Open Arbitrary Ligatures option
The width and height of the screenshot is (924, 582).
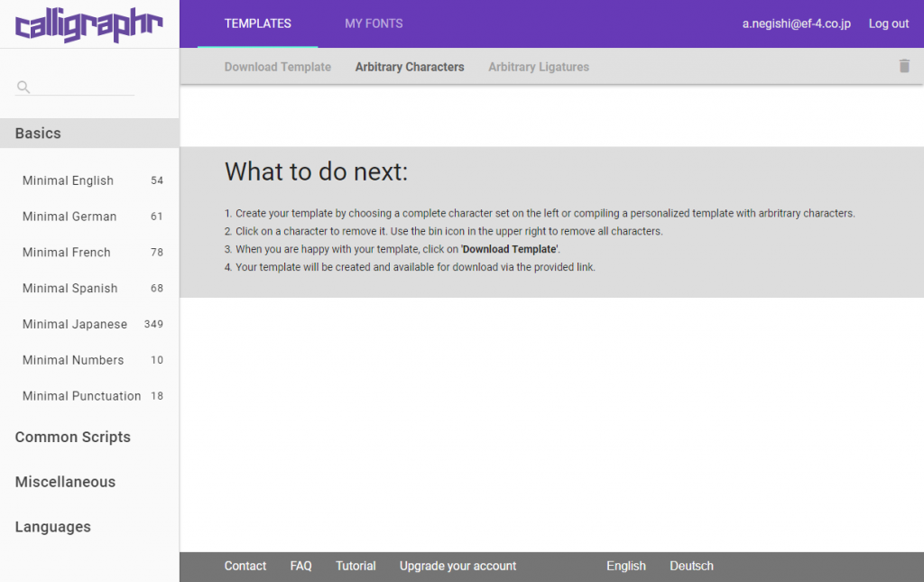(539, 67)
